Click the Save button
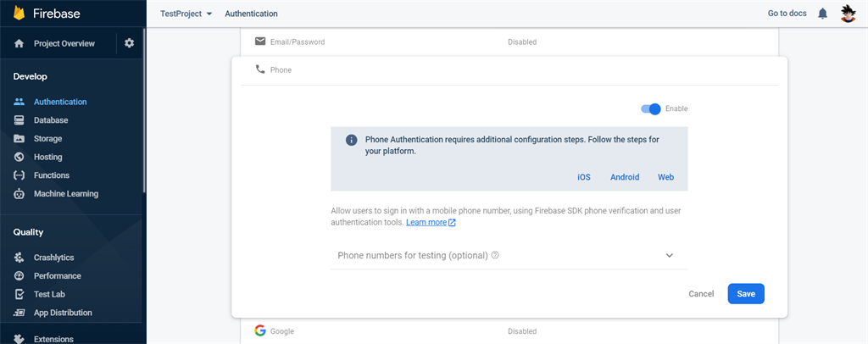 coord(746,294)
